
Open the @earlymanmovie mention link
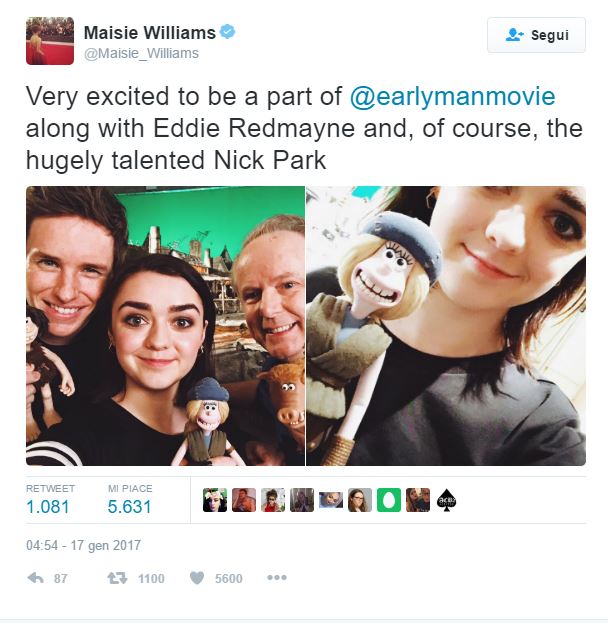coord(452,97)
